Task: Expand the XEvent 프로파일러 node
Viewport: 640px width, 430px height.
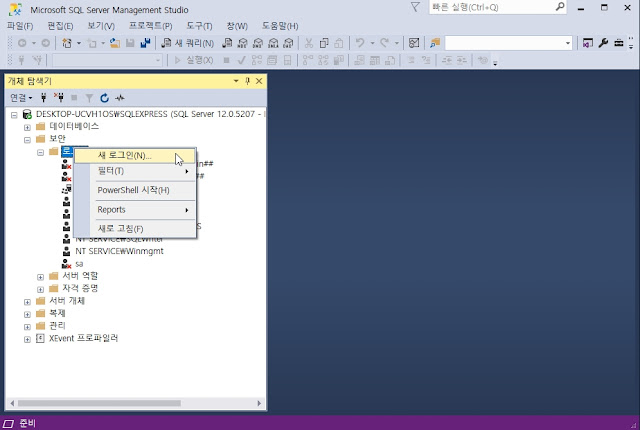Action: coord(27,339)
